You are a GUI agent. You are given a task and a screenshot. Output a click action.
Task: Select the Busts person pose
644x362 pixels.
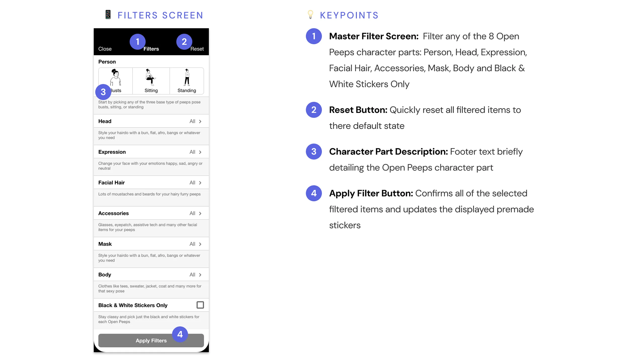click(115, 81)
